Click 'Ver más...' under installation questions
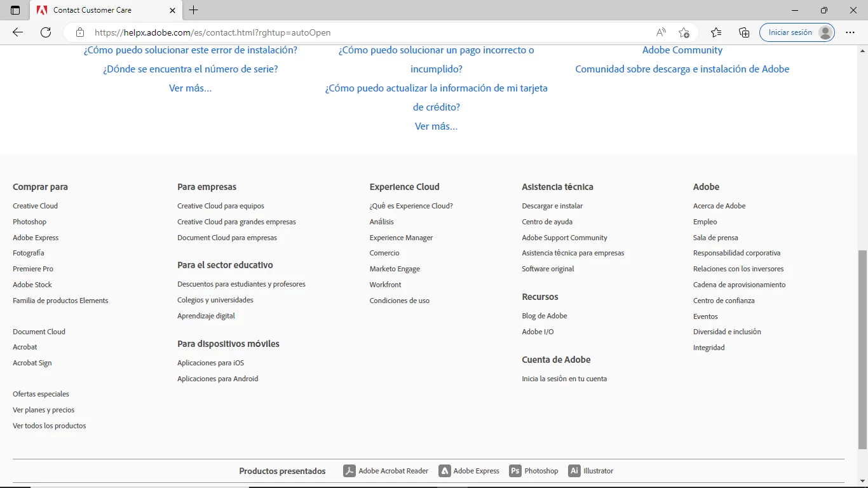 tap(191, 88)
